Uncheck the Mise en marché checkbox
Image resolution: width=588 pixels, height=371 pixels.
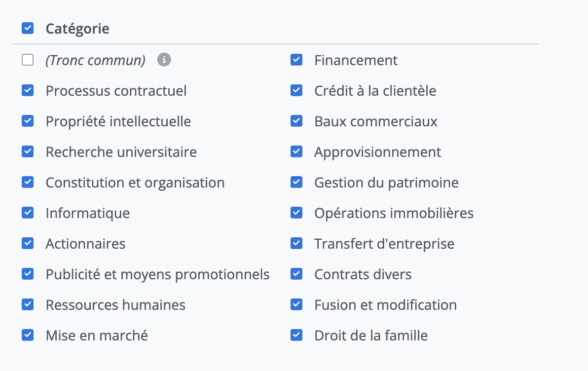[x=28, y=335]
